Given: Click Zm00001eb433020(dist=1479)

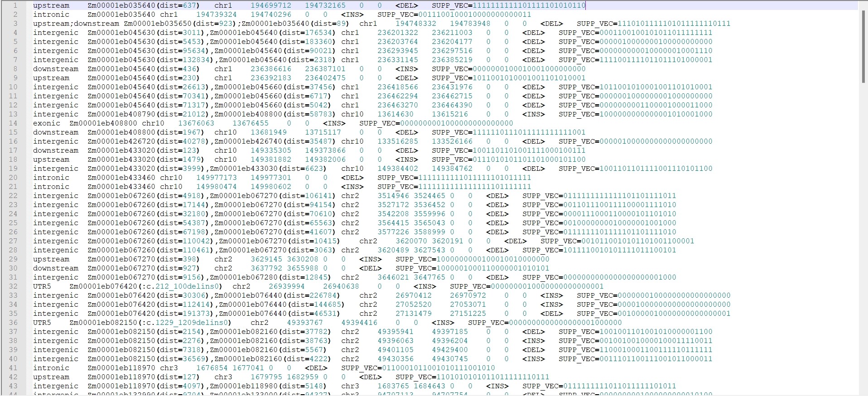Looking at the screenshot, I should [x=146, y=159].
